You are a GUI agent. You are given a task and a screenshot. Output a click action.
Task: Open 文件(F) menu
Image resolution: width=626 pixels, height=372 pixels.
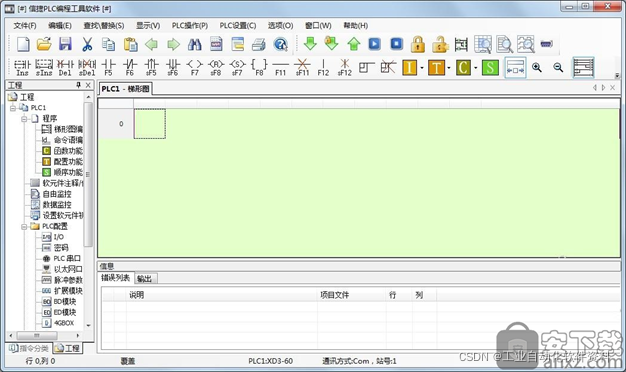pyautogui.click(x=25, y=26)
